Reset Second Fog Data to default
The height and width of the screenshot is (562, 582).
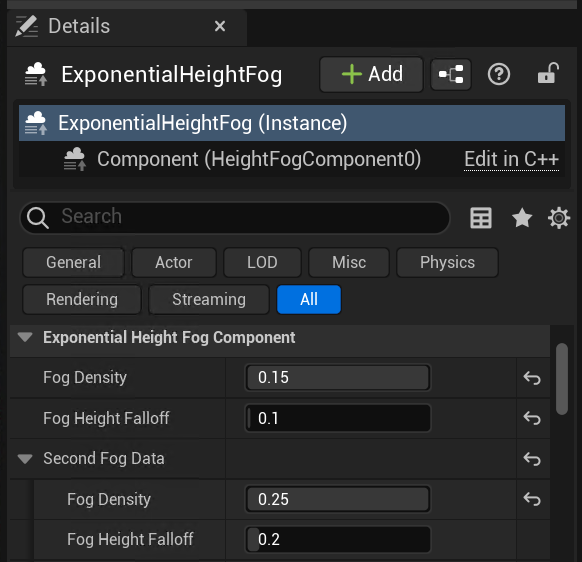click(532, 459)
